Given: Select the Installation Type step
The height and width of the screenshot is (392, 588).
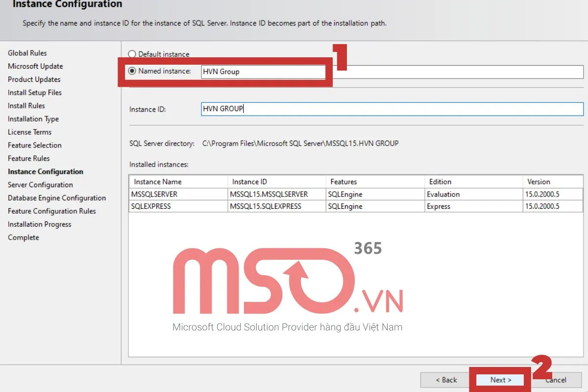Looking at the screenshot, I should click(33, 119).
